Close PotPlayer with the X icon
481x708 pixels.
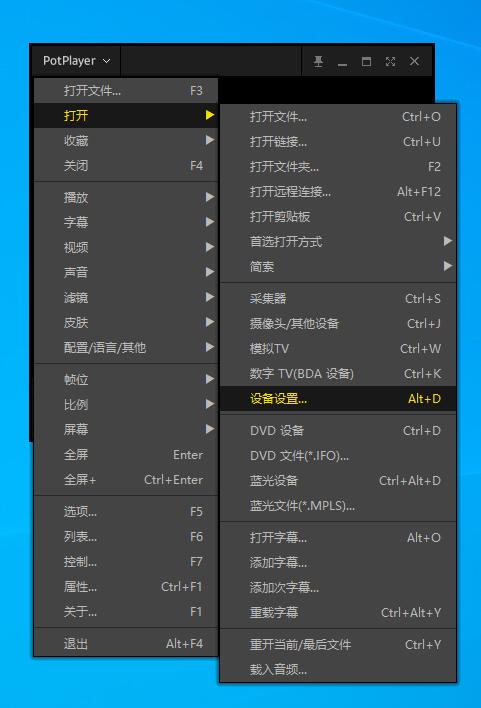click(x=414, y=61)
